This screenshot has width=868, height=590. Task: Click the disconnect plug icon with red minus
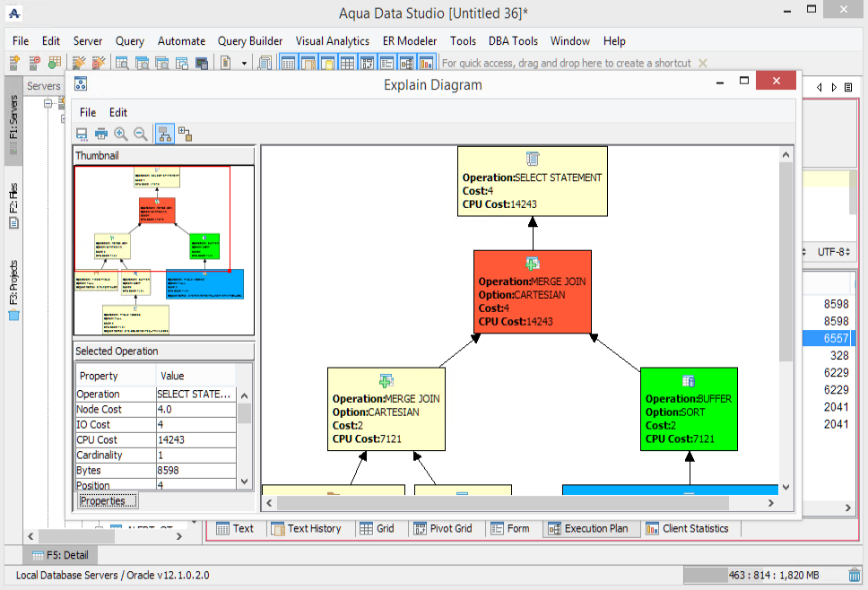tap(99, 63)
